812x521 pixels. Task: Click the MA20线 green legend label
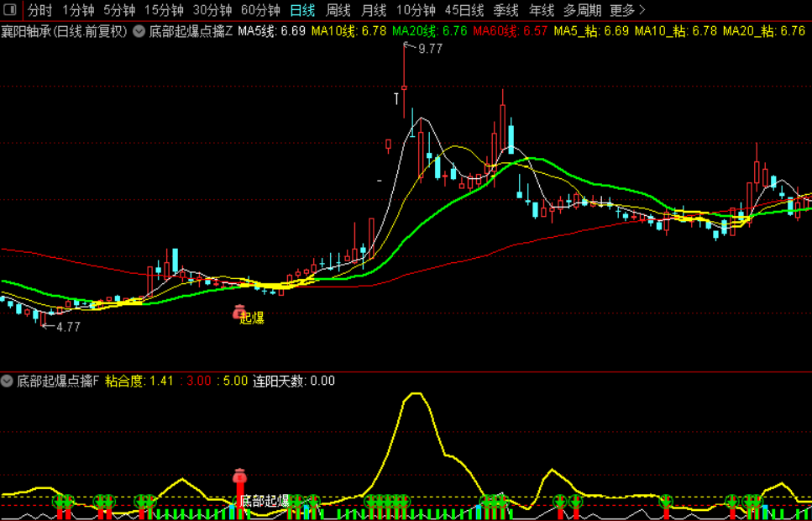coord(415,31)
